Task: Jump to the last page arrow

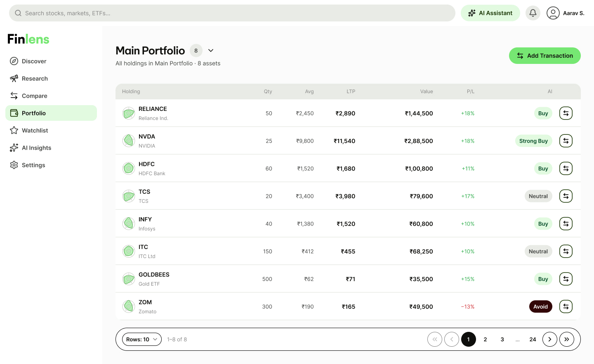Action: tap(567, 339)
